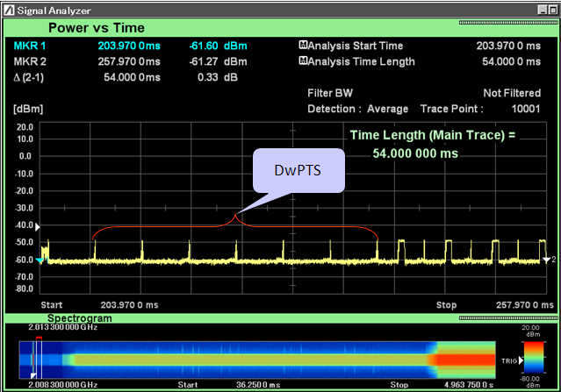The height and width of the screenshot is (392, 561).
Task: Click the spectrogram Stop value 4.963 750 0 s
Action: click(469, 385)
